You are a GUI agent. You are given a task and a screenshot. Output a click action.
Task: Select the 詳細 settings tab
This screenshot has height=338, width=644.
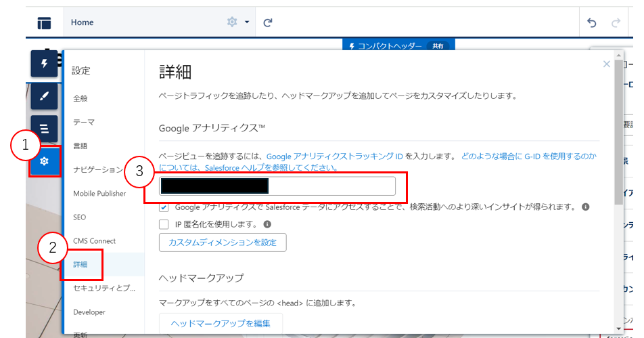pos(80,264)
